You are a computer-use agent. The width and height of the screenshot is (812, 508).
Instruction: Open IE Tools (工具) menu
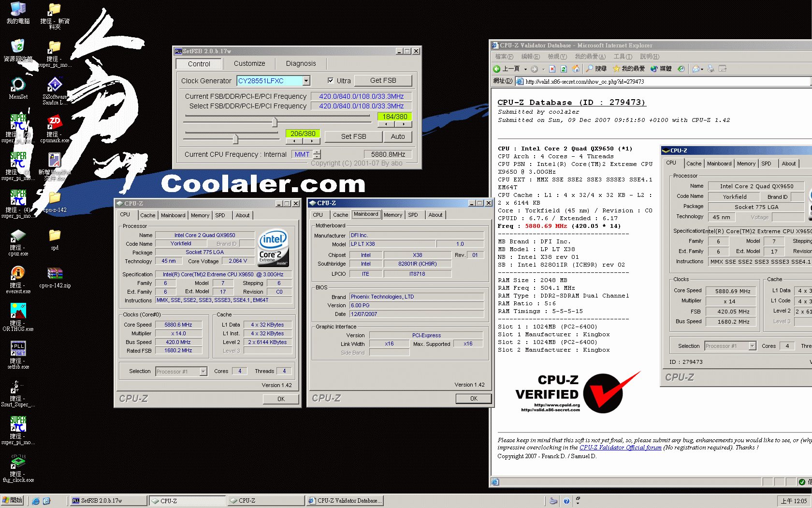coord(623,57)
